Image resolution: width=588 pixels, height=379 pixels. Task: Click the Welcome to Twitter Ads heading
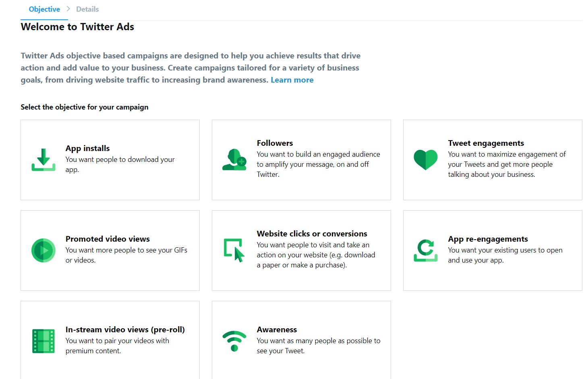click(77, 27)
